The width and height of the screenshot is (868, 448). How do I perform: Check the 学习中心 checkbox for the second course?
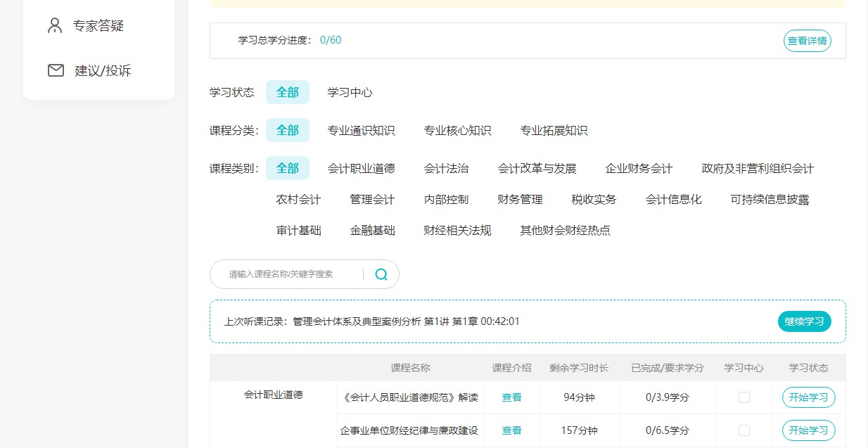pyautogui.click(x=743, y=430)
